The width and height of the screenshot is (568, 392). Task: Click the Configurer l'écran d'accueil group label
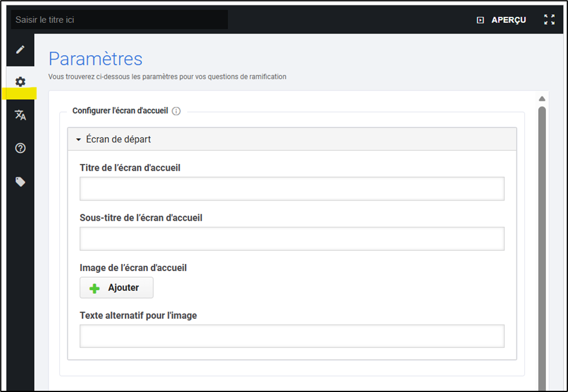pyautogui.click(x=120, y=111)
